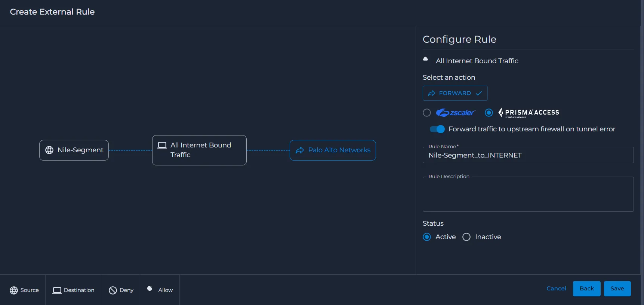This screenshot has height=305, width=644.
Task: Click the Prisma Access logo
Action: (x=529, y=113)
